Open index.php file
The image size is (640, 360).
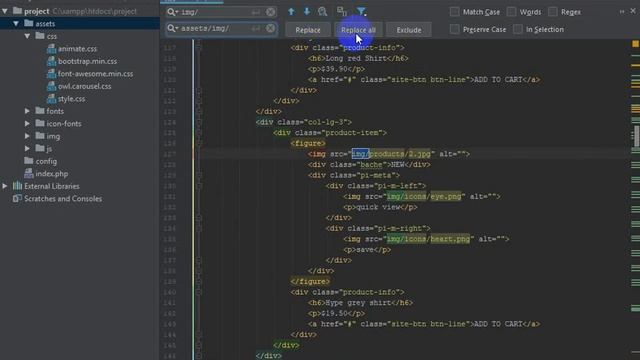tap(51, 173)
